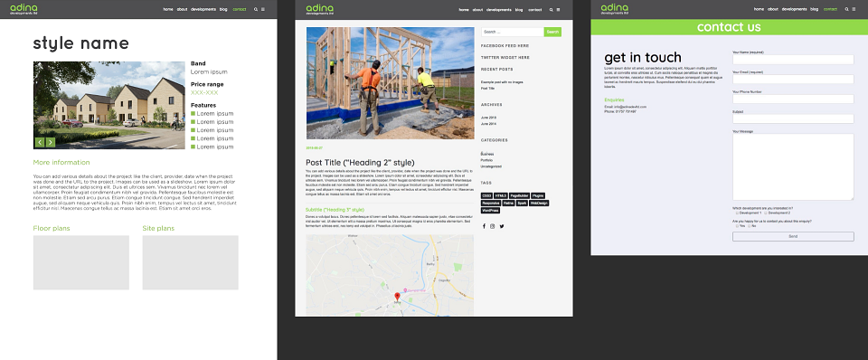Open contact in contact page navigation
This screenshot has height=360, width=868.
click(830, 9)
